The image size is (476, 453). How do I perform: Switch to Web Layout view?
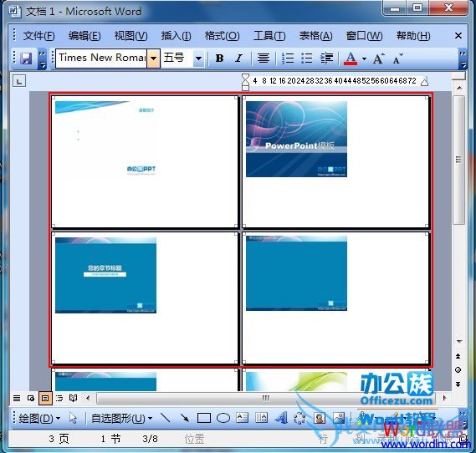pyautogui.click(x=31, y=398)
